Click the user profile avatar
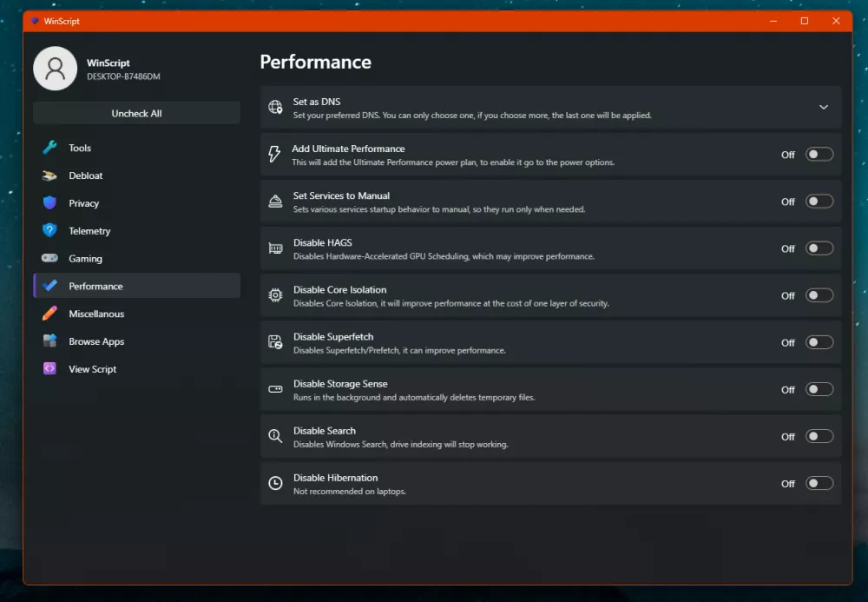Viewport: 868px width, 602px height. click(55, 69)
